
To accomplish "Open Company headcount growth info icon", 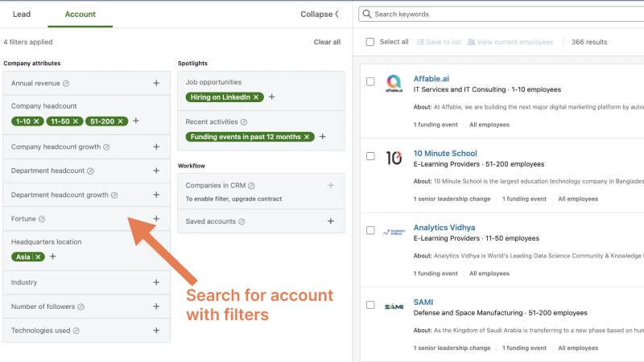I will click(106, 147).
